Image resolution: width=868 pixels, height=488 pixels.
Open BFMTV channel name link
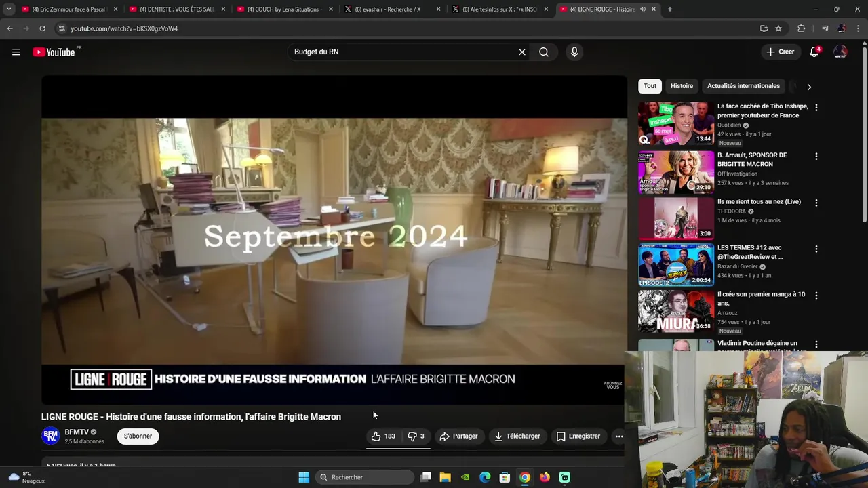(x=77, y=432)
